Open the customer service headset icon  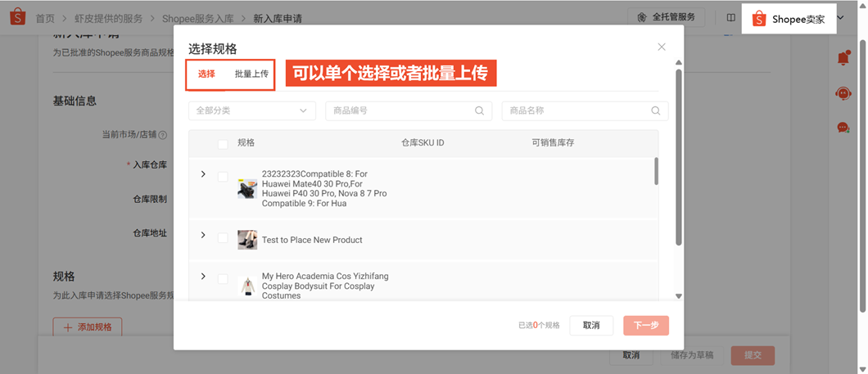843,93
